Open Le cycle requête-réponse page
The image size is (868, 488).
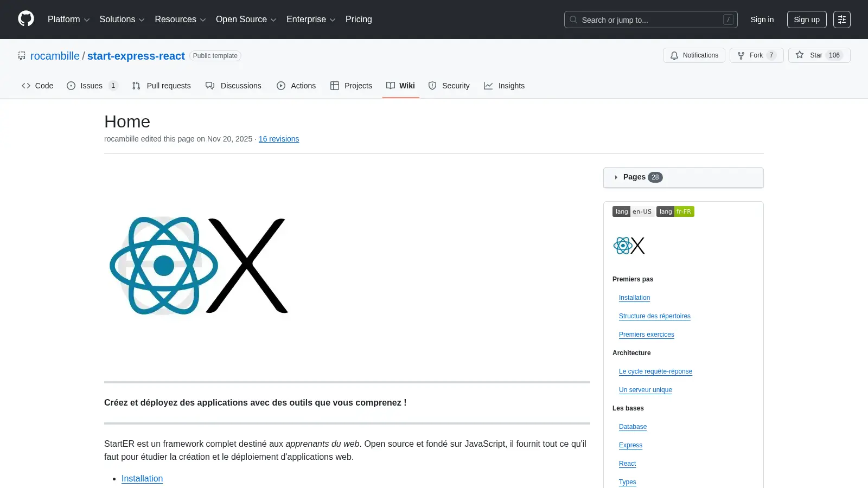pyautogui.click(x=655, y=371)
